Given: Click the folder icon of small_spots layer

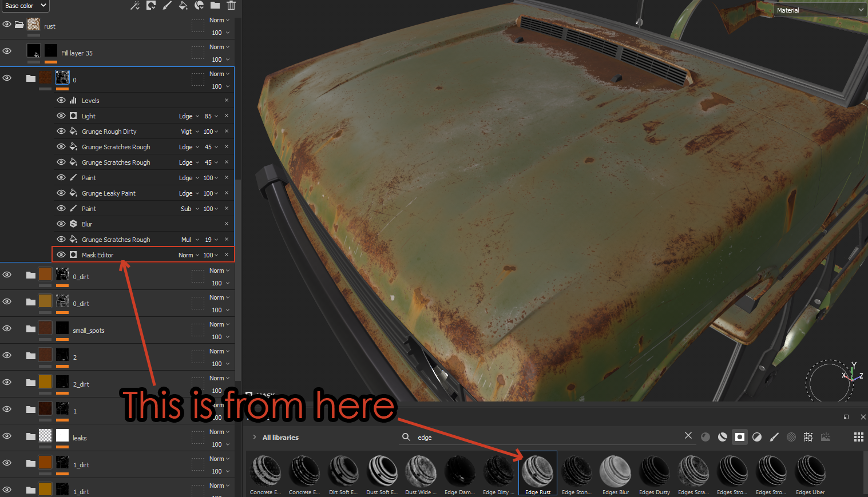Looking at the screenshot, I should (31, 329).
